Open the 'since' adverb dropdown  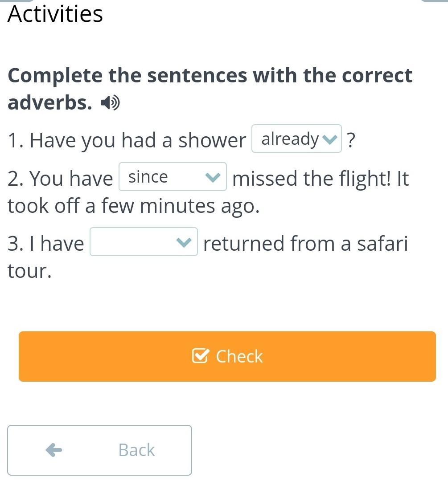pos(173,177)
